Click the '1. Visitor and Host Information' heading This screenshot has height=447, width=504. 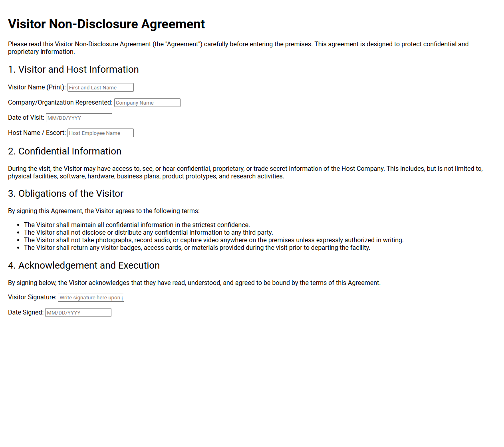(x=73, y=69)
